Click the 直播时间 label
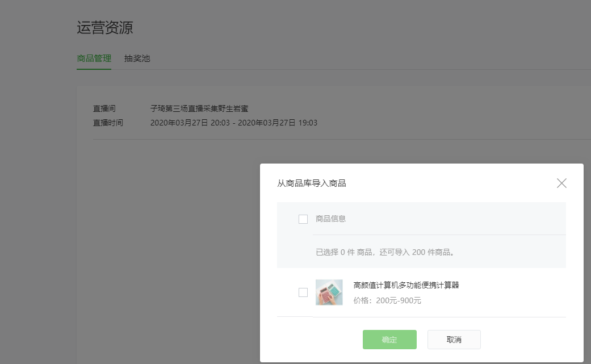The image size is (591, 364). [x=108, y=123]
